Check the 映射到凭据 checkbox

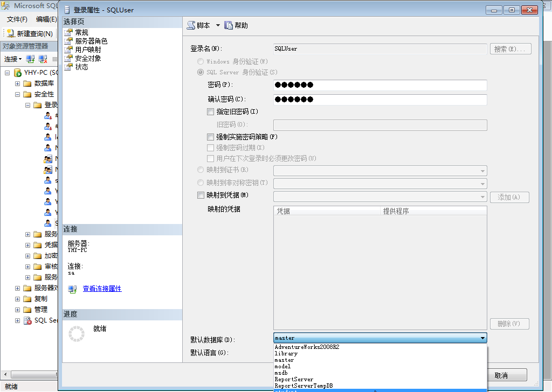[x=201, y=195]
